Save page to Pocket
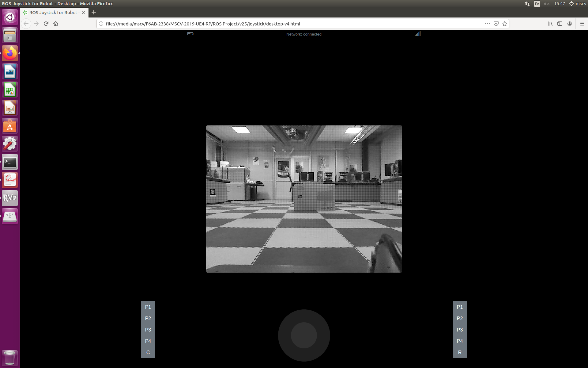Image resolution: width=588 pixels, height=368 pixels. (496, 24)
